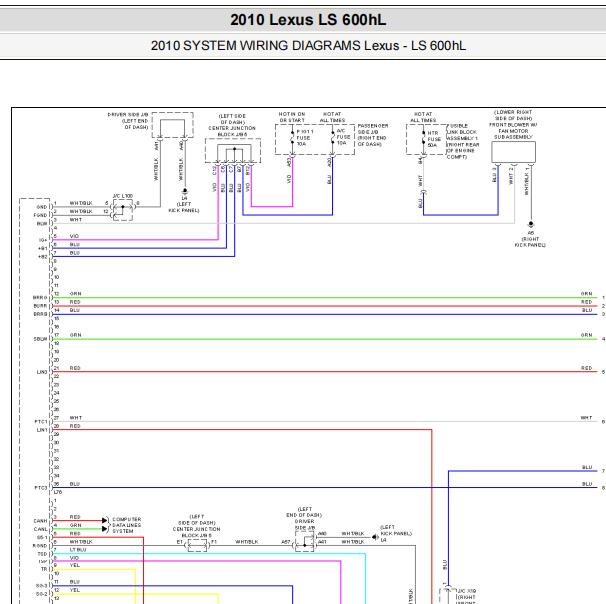Select the 'WHT' label beside PTC1 pin 27
Viewport: 606px width, 604px height.
point(76,418)
